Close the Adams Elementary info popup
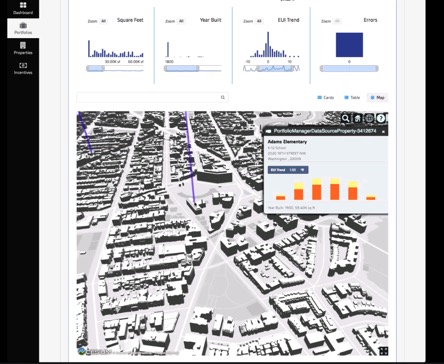Viewport: 444px width, 364px height. [x=383, y=132]
